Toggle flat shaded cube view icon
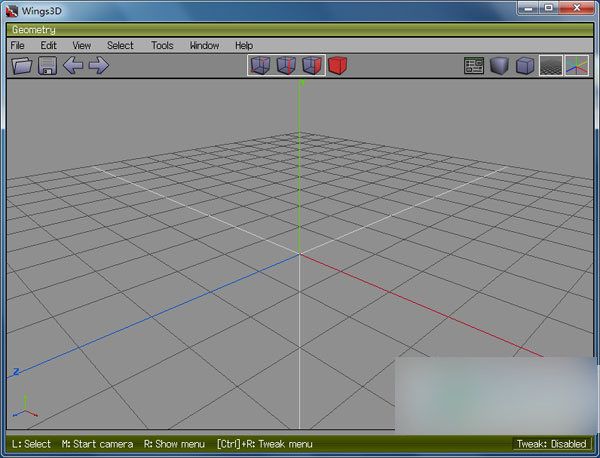This screenshot has height=458, width=600. pos(500,66)
